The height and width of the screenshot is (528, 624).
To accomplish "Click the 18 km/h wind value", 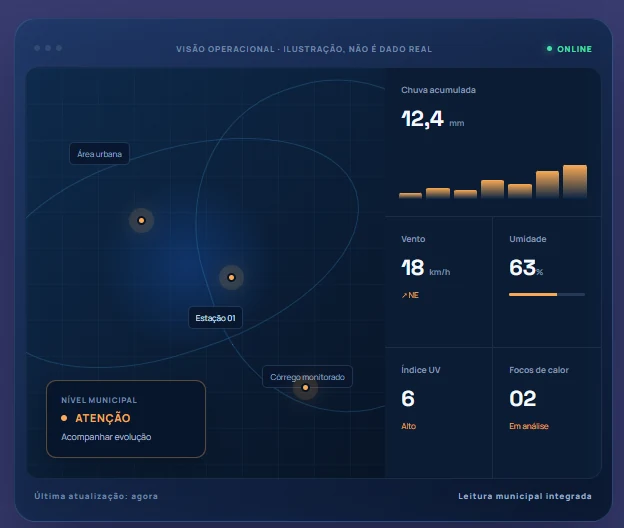I will pos(426,268).
